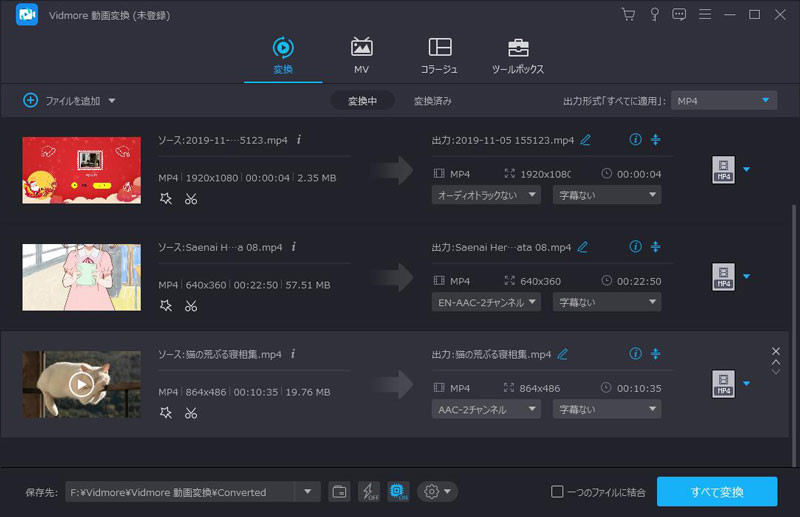The height and width of the screenshot is (517, 800).
Task: Switch to the MV tab
Action: (361, 56)
